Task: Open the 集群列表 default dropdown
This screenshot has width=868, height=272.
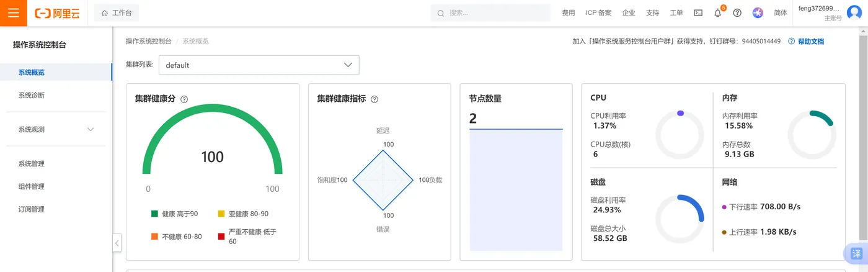Action: pos(259,65)
